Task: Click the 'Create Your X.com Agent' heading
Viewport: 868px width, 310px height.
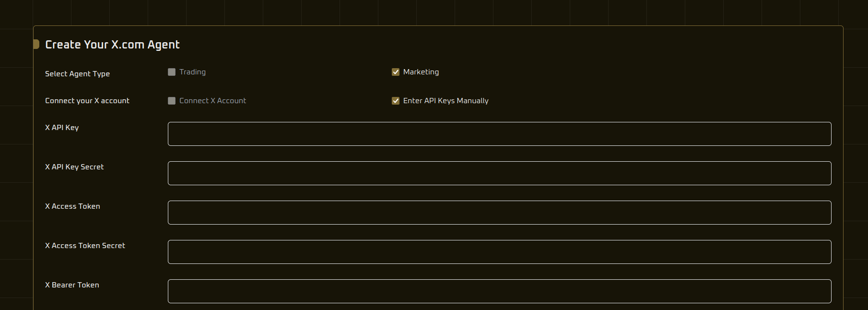Action: 112,45
